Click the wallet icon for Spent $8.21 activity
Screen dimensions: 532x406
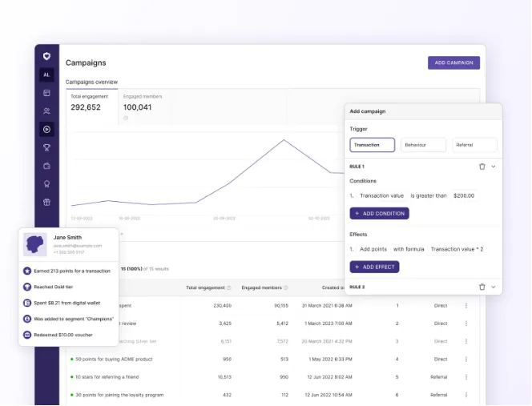click(27, 303)
